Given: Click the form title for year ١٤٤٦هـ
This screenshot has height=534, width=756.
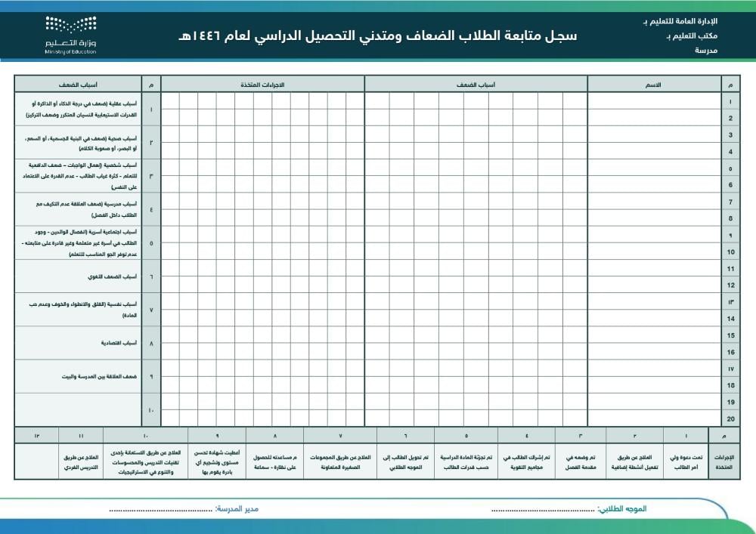Looking at the screenshot, I should pos(378,35).
